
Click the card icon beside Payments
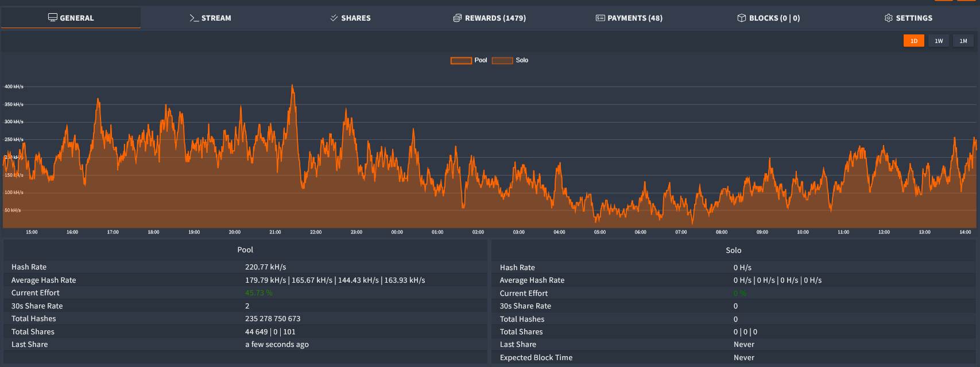tap(600, 18)
